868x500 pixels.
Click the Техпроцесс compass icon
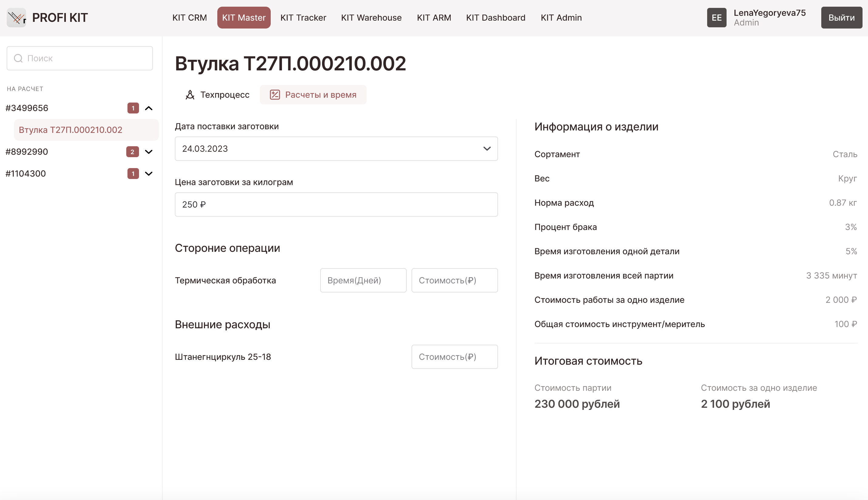tap(190, 95)
